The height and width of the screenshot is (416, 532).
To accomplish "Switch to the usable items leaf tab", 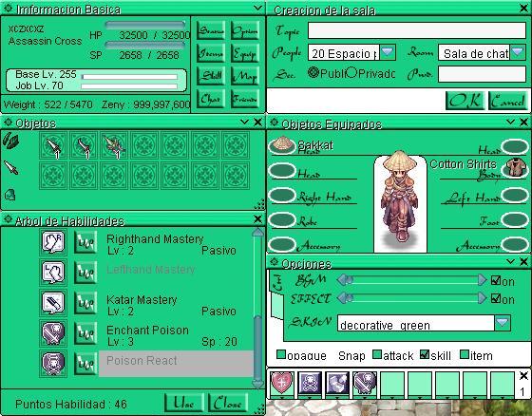I will click(x=10, y=141).
